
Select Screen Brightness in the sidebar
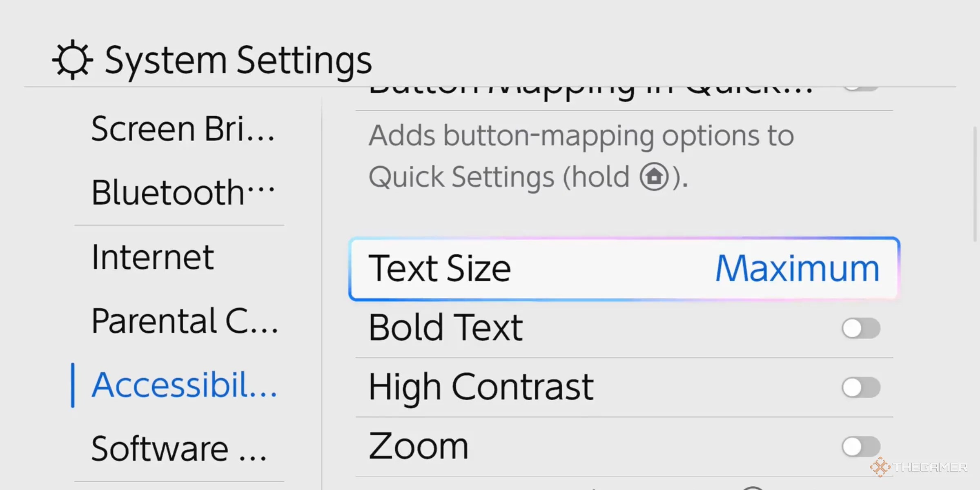click(x=183, y=129)
